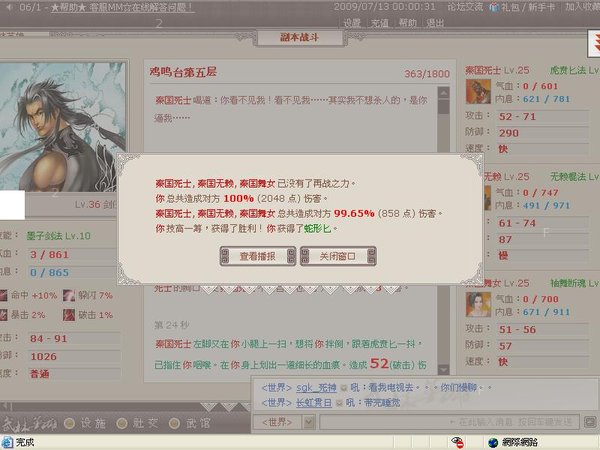Click the blocked popup icon in status bar
Screen dimensions: 600x450
pos(458,442)
